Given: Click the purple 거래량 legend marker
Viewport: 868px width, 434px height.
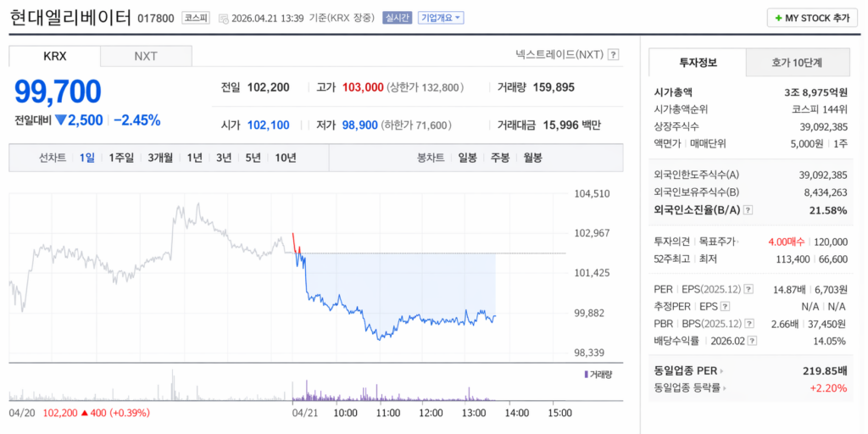Looking at the screenshot, I should 587,375.
